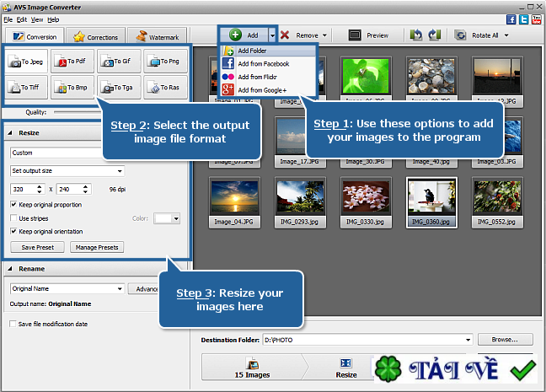The height and width of the screenshot is (392, 546).
Task: Click the Manage Presets button
Action: pyautogui.click(x=97, y=247)
